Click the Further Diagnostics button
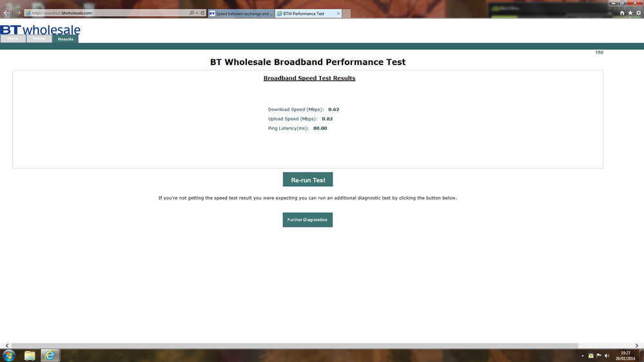The width and height of the screenshot is (644, 362). pos(307,220)
